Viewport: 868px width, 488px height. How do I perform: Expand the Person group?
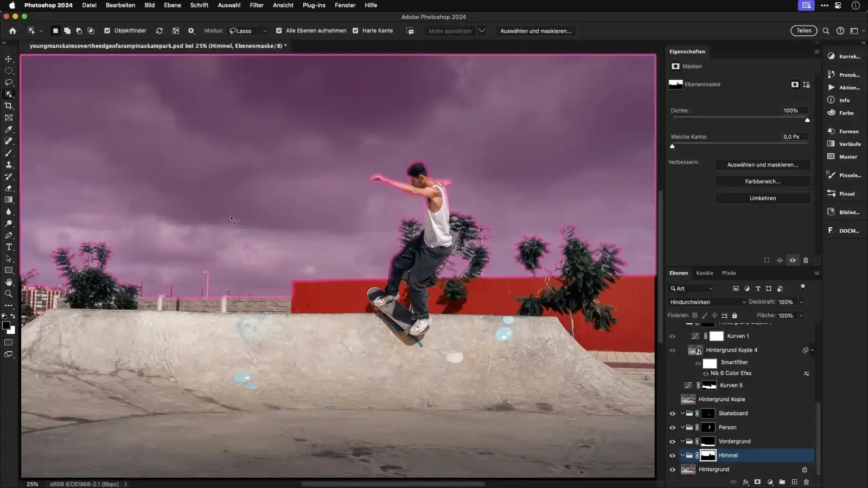pyautogui.click(x=682, y=427)
